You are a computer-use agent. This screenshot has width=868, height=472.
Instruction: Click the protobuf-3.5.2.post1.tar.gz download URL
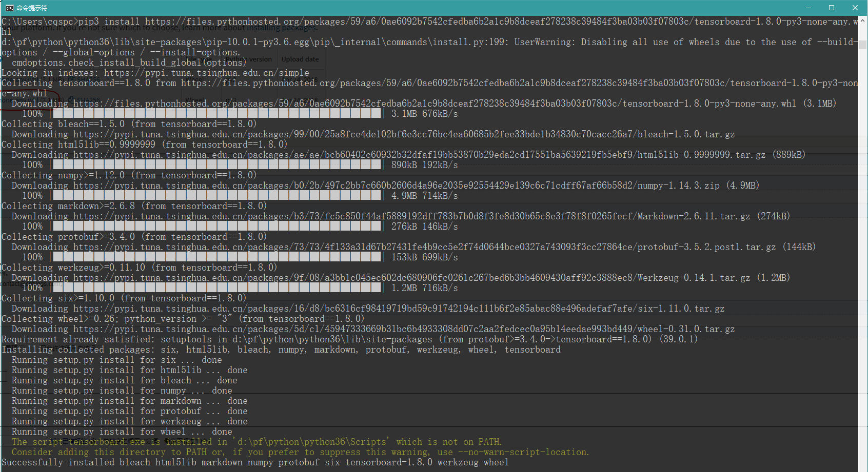[425, 247]
